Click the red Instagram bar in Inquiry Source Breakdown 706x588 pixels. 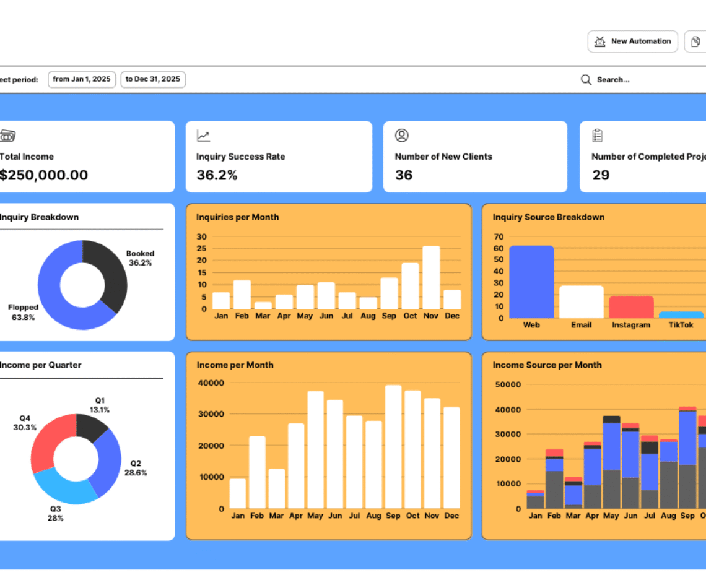click(x=631, y=307)
